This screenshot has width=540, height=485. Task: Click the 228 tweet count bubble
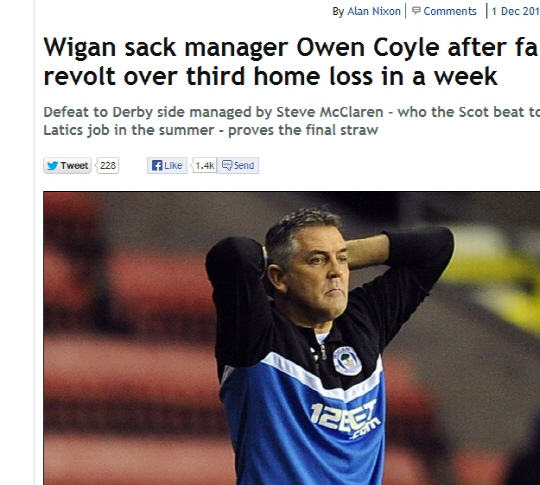tap(108, 166)
